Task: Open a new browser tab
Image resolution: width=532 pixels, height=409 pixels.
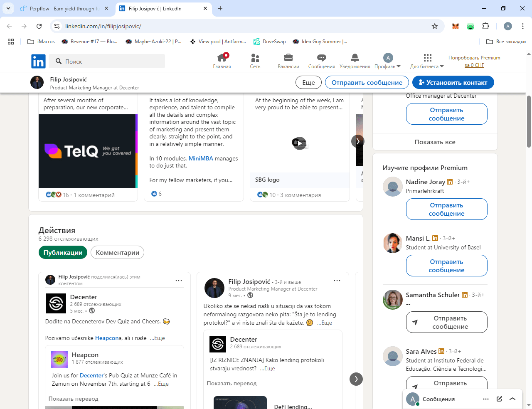Action: coord(220,8)
